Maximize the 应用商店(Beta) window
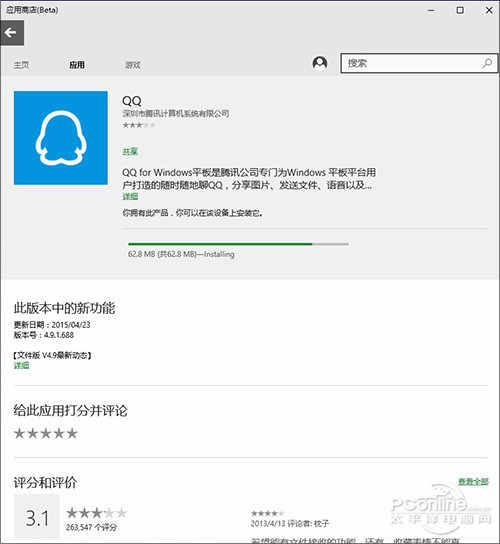Image resolution: width=500 pixels, height=544 pixels. pos(460,10)
